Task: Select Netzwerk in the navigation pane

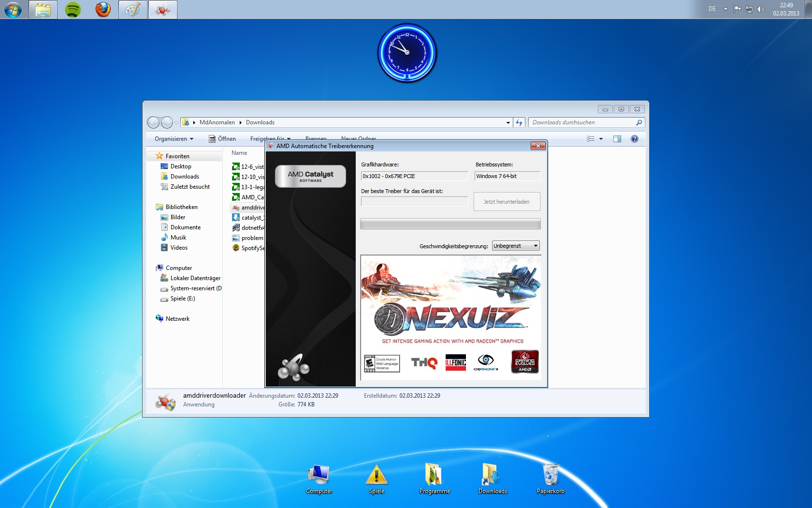Action: point(177,319)
